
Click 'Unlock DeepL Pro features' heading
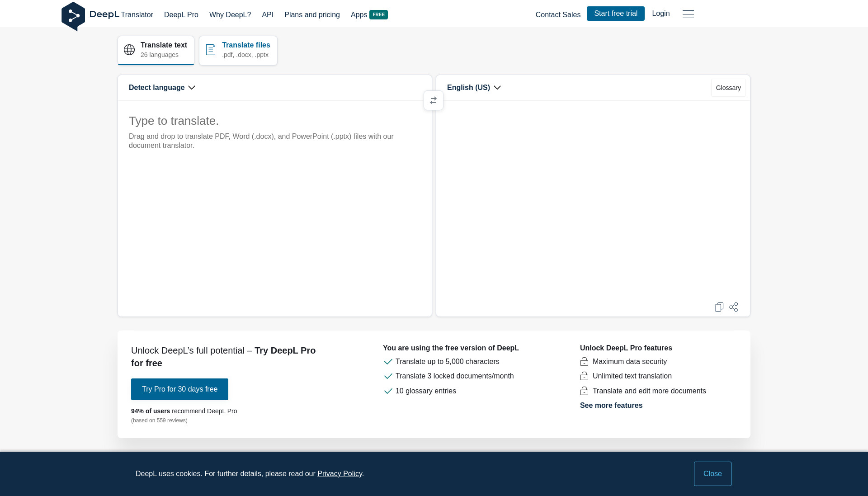pyautogui.click(x=626, y=348)
